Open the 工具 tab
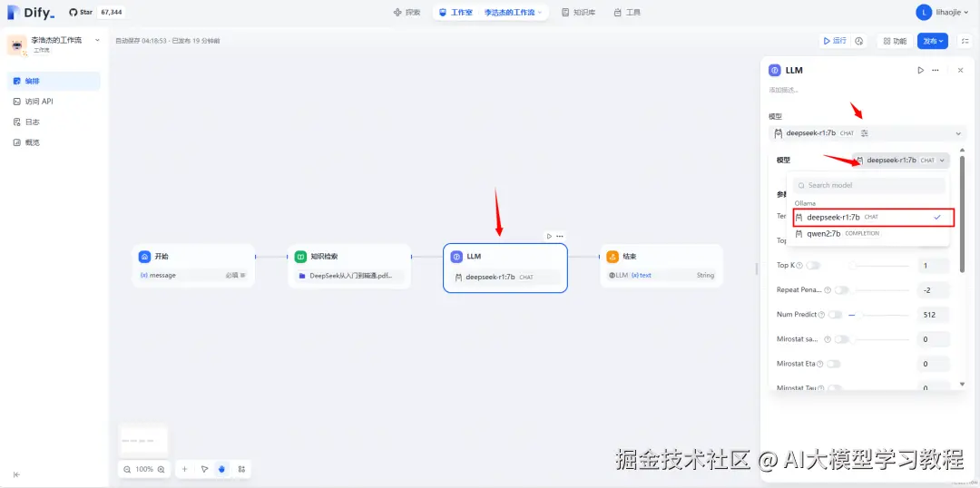The width and height of the screenshot is (980, 488). pos(627,12)
